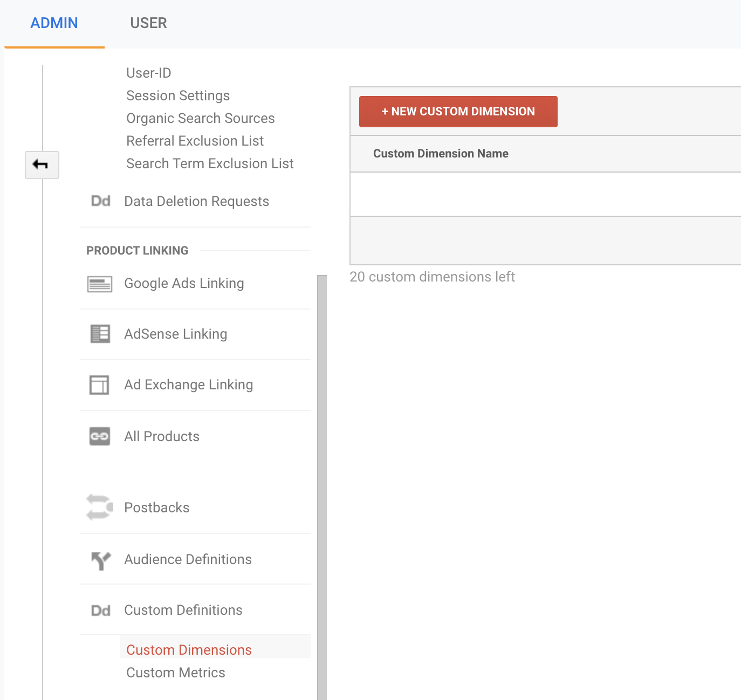Click Custom Dimension Name column header

(441, 154)
